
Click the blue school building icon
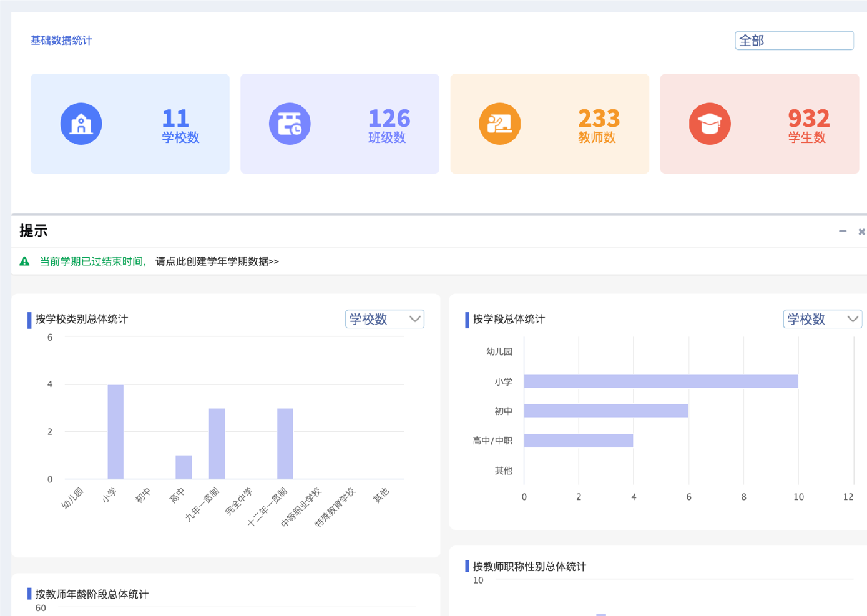tap(81, 124)
